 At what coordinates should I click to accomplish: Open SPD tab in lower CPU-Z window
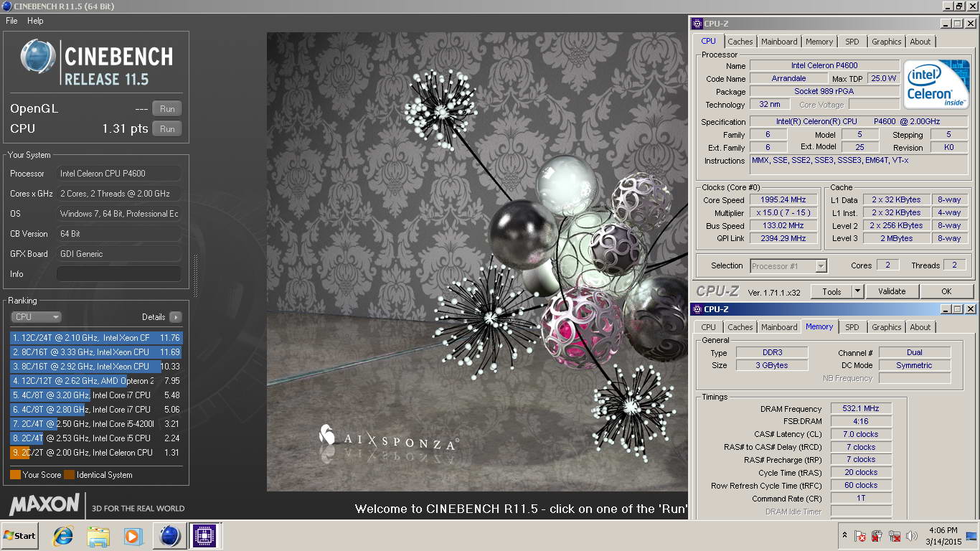point(852,327)
